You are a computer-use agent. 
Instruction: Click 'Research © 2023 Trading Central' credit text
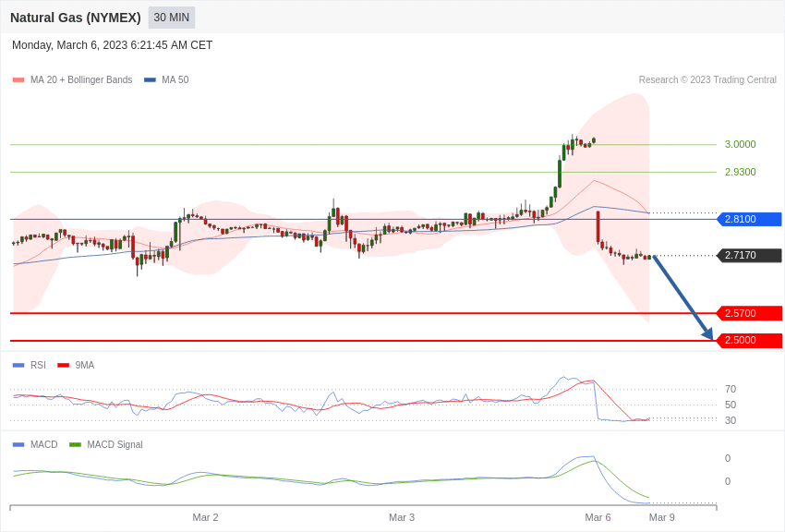point(707,80)
